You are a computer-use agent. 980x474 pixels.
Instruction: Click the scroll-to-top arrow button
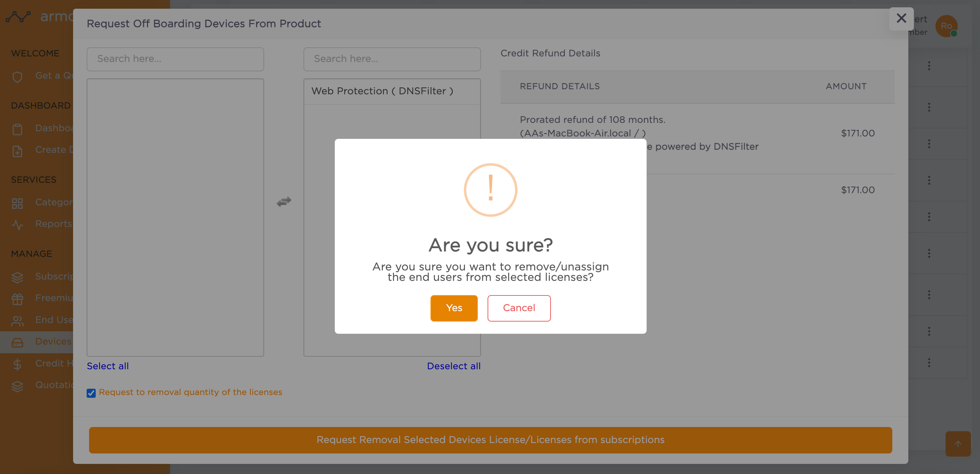tap(958, 444)
